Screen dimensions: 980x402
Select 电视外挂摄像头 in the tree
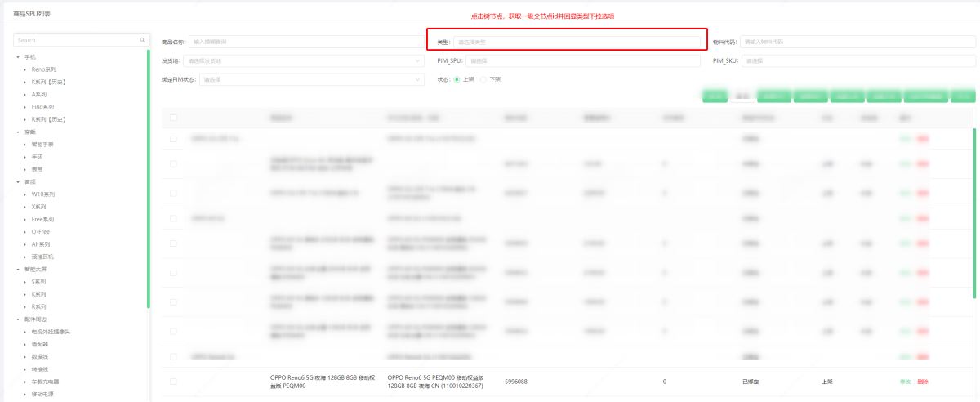(x=51, y=332)
